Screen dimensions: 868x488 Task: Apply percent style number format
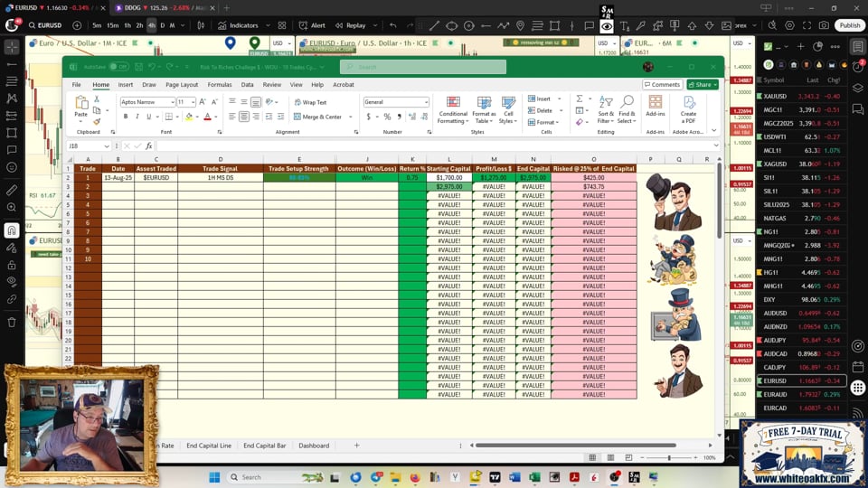point(387,117)
